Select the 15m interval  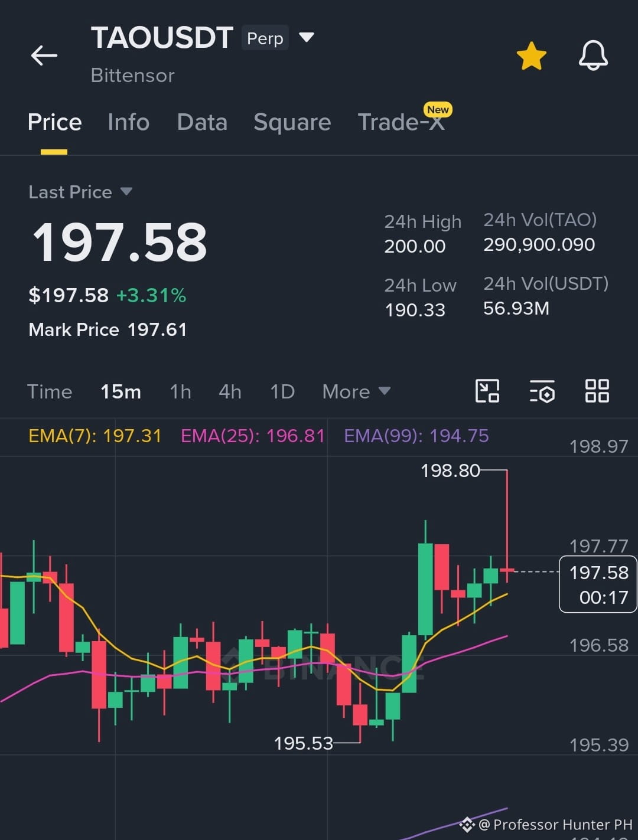(121, 391)
